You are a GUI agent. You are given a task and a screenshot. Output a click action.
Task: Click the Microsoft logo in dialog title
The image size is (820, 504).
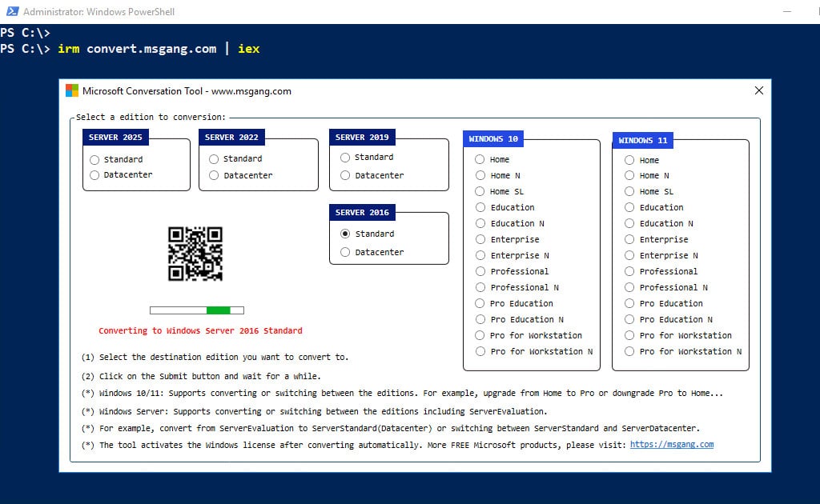(71, 91)
